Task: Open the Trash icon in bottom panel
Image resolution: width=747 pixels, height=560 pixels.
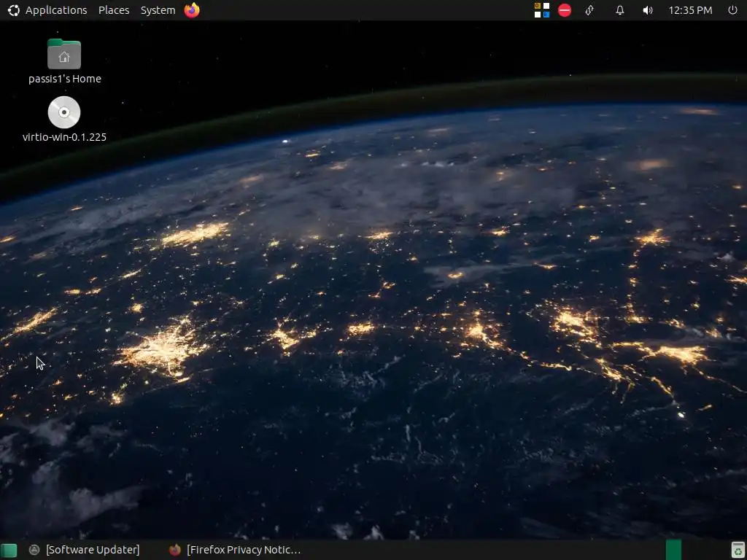Action: pyautogui.click(x=738, y=550)
